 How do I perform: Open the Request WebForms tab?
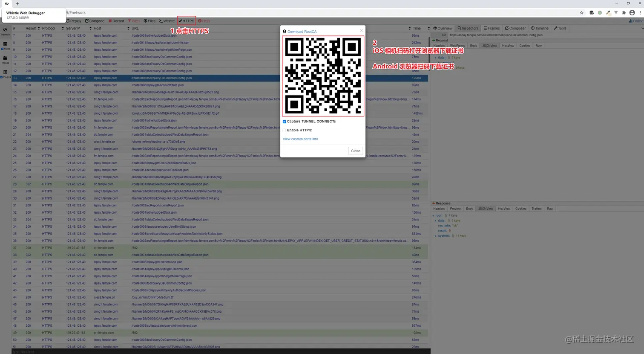(x=457, y=46)
